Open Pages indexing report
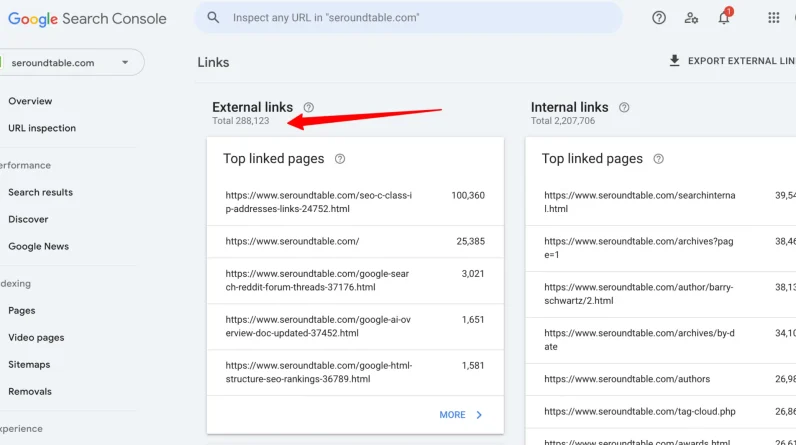Screen dimensions: 796x445 (21, 311)
